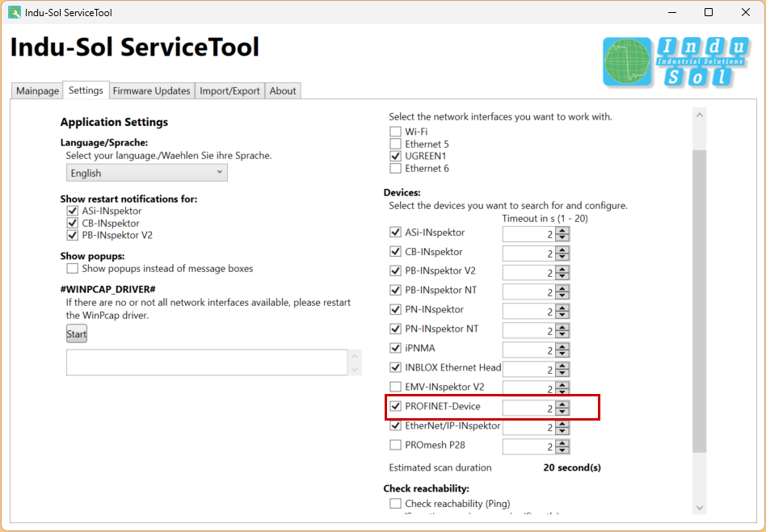Click the scroll down arrow of settings panel
The width and height of the screenshot is (766, 532).
coord(700,508)
